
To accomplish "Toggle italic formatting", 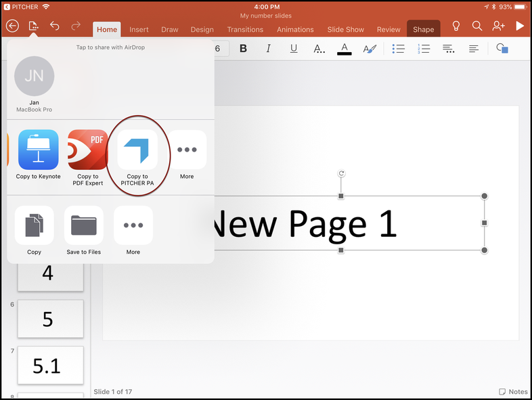I will (268, 49).
